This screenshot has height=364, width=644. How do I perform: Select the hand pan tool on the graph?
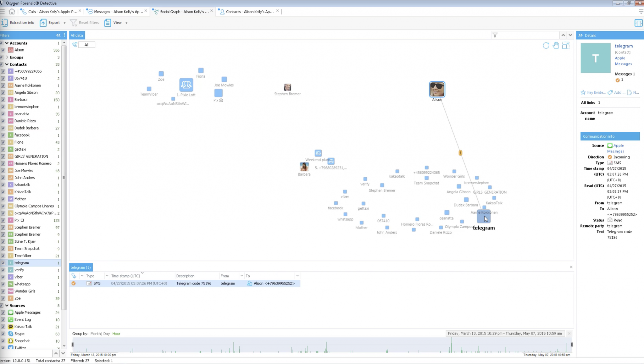pos(556,46)
